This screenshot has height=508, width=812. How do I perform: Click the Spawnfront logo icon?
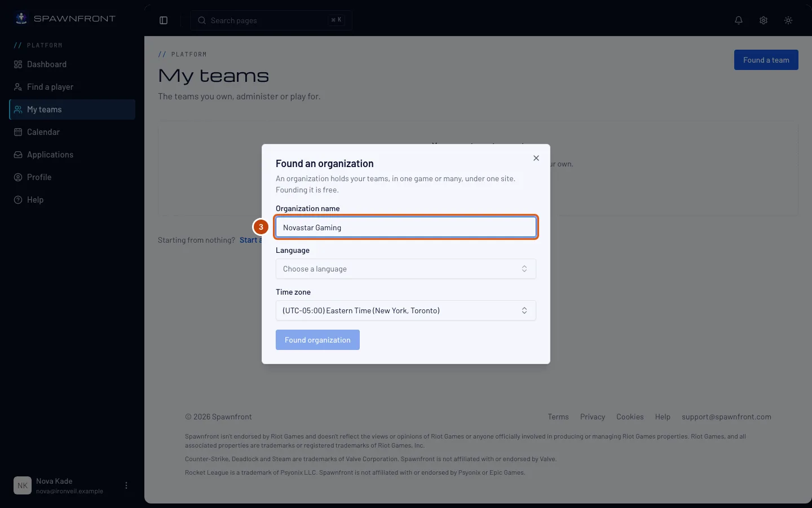[x=21, y=18]
